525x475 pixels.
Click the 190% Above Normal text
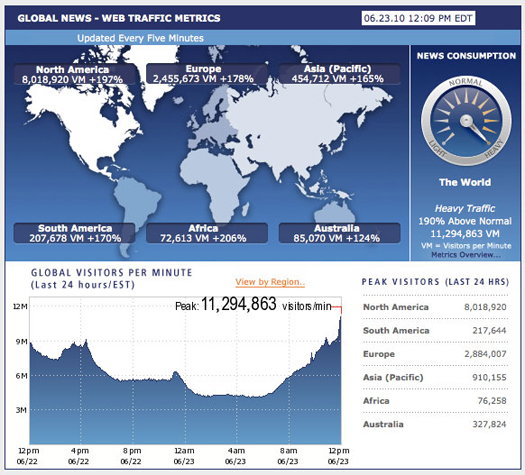465,221
